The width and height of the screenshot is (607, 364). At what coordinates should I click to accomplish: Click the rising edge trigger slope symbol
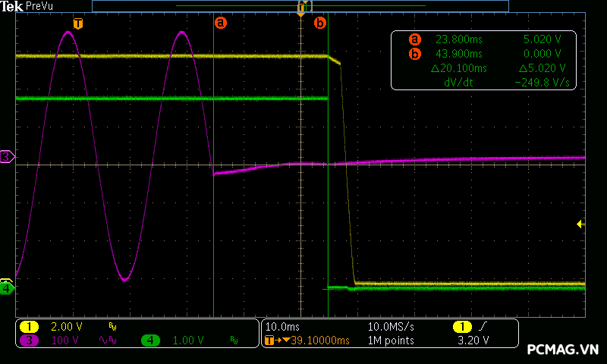(x=481, y=326)
